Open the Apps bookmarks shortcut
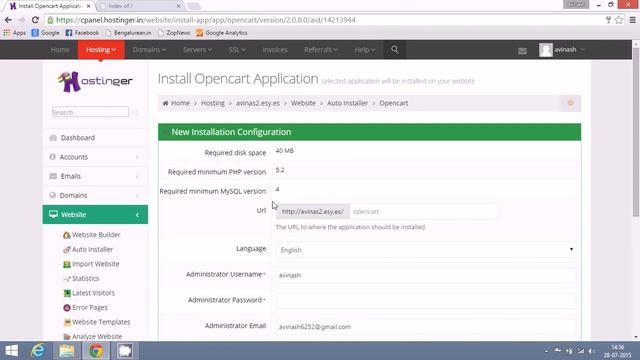The width and height of the screenshot is (640, 360). (15, 33)
